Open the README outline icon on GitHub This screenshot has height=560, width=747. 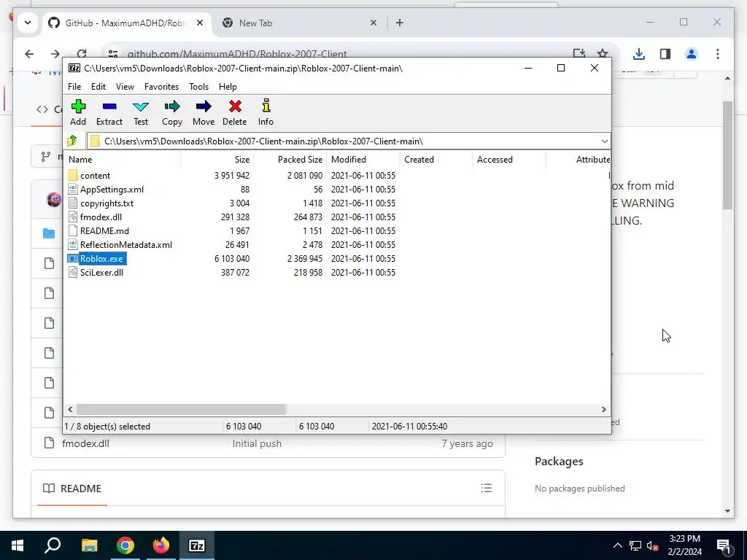tap(487, 488)
